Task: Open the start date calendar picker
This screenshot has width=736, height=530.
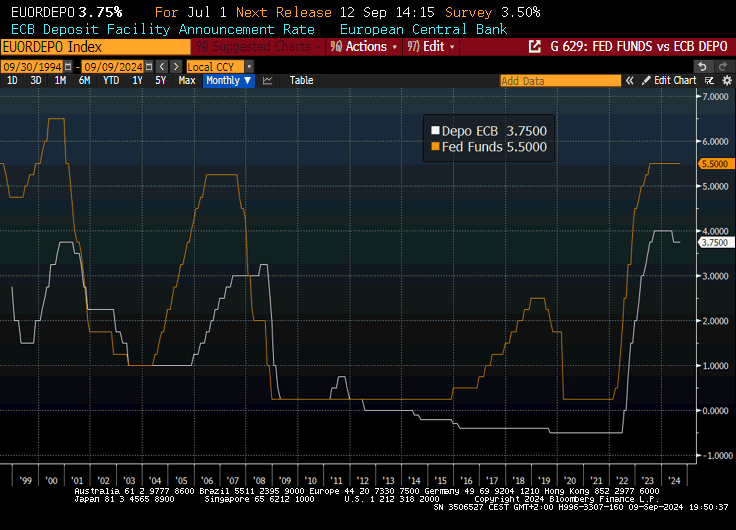Action: point(68,67)
